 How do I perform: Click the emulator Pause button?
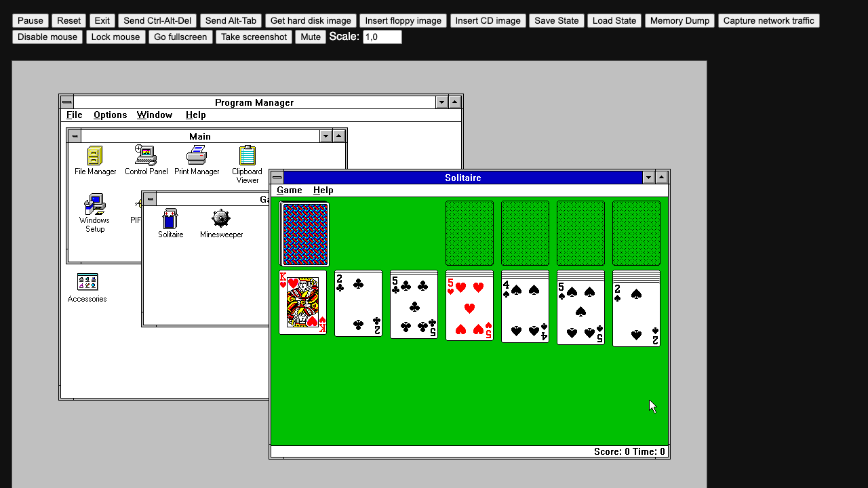31,21
